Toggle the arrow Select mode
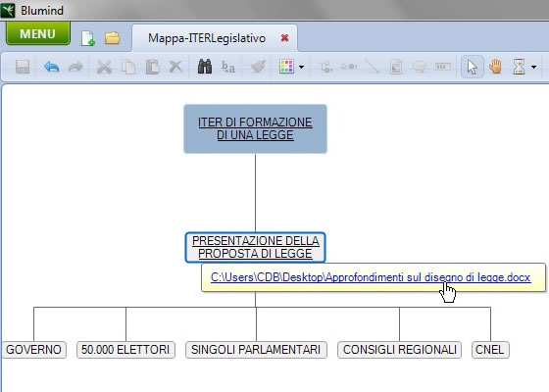 472,67
